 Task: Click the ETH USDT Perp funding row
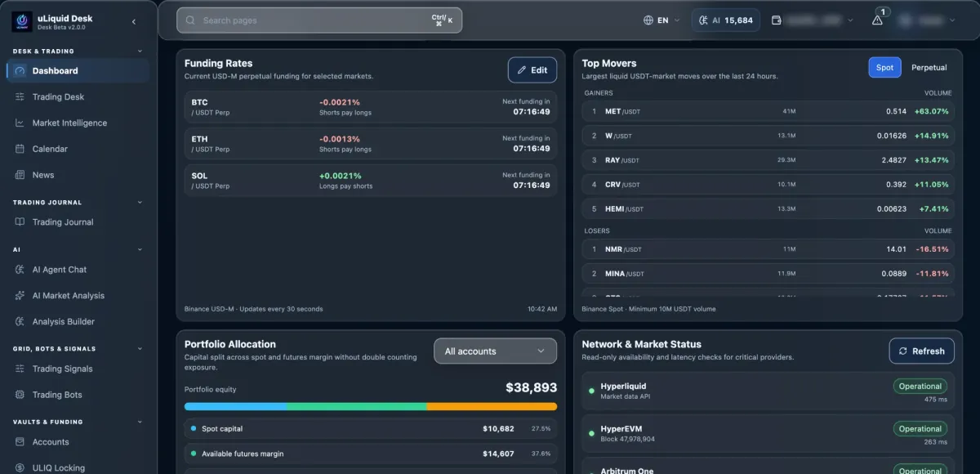coord(371,144)
